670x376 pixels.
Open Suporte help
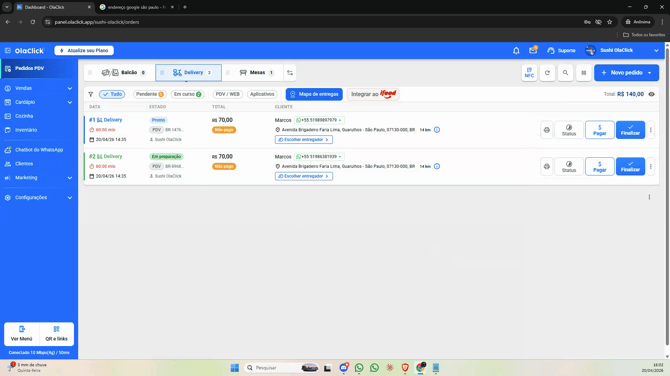pos(561,50)
